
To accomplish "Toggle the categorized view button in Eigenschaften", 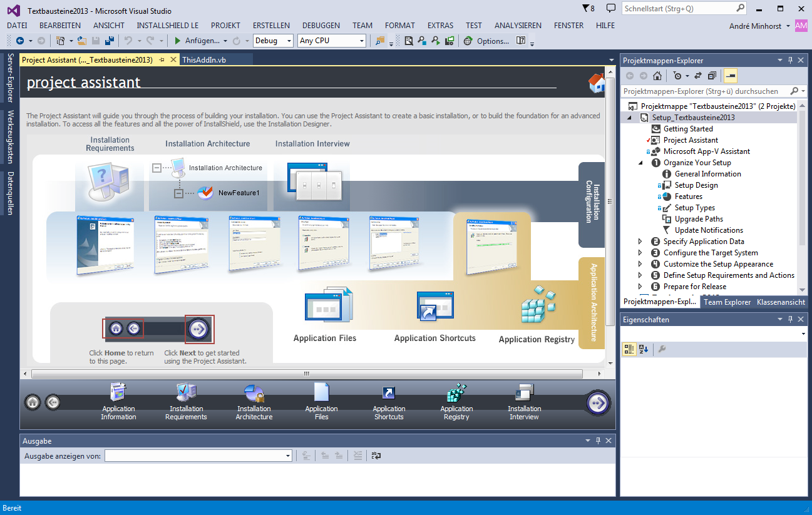I will 629,349.
